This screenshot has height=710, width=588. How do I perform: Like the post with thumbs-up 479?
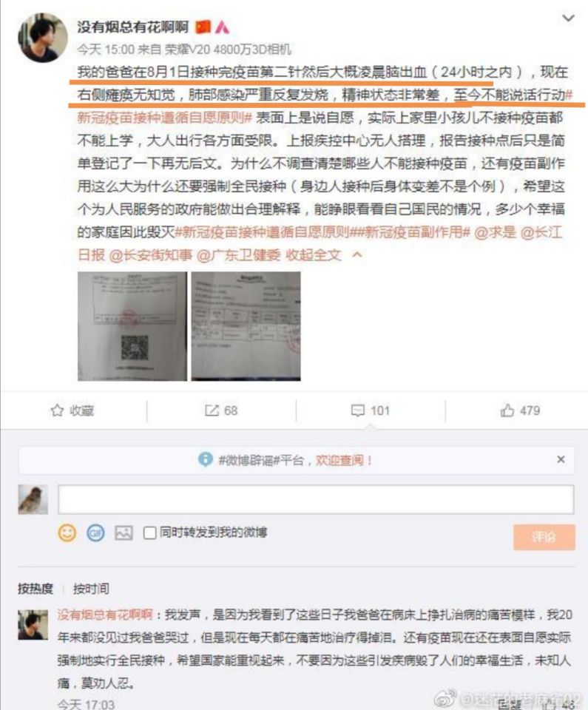coord(507,410)
